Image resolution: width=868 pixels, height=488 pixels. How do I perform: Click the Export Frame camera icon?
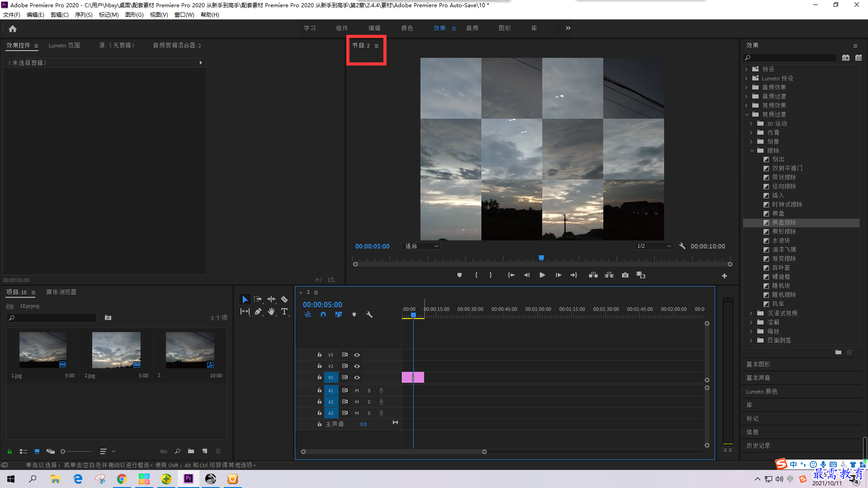tap(625, 275)
